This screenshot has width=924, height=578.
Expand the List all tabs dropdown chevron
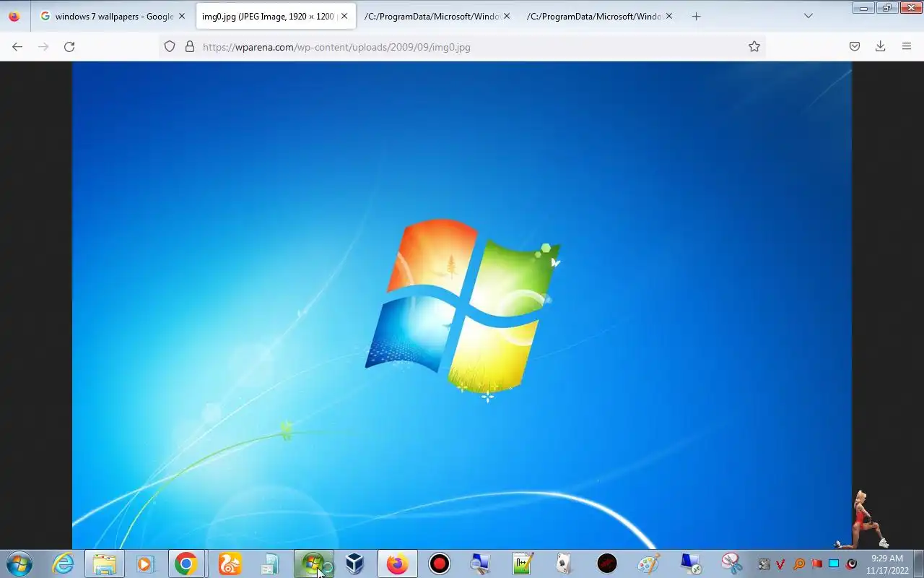808,16
